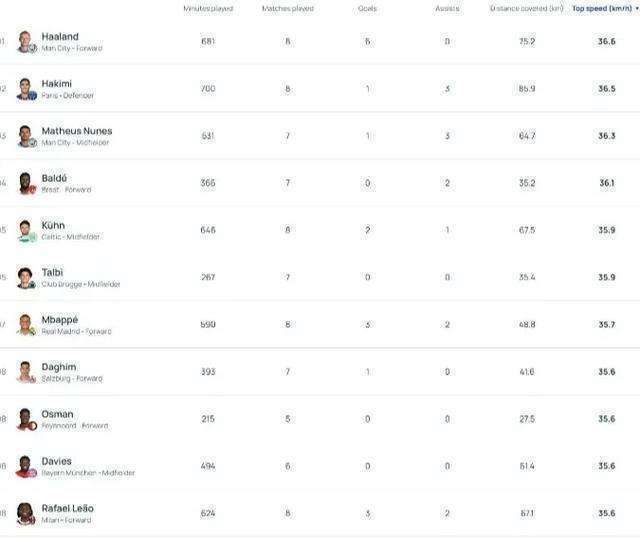Sort by Matches played column
640x540 pixels.
288,9
